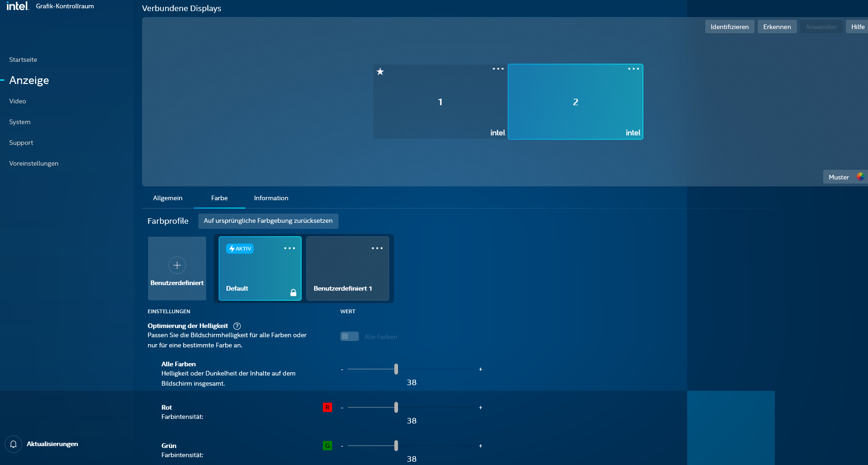Increase Rot intensity with plus
This screenshot has height=465, width=868.
[481, 407]
